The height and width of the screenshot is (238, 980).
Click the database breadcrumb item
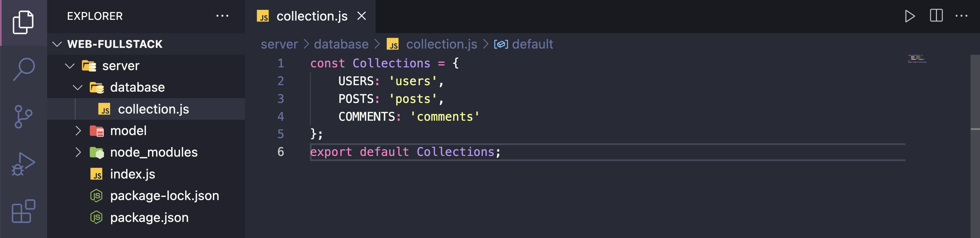click(x=341, y=44)
